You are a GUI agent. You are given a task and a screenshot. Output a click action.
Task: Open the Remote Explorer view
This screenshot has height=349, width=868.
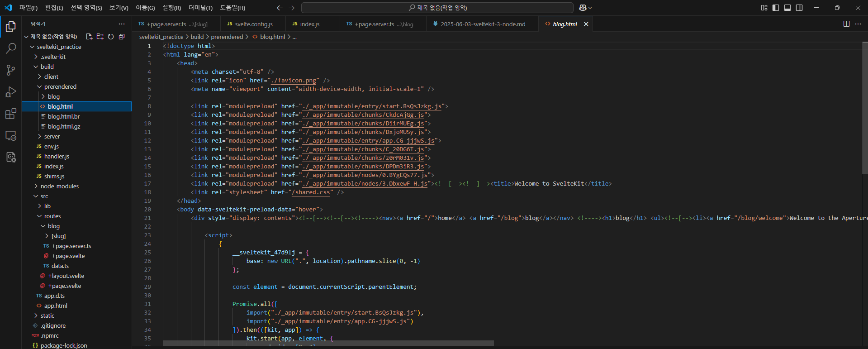point(11,135)
